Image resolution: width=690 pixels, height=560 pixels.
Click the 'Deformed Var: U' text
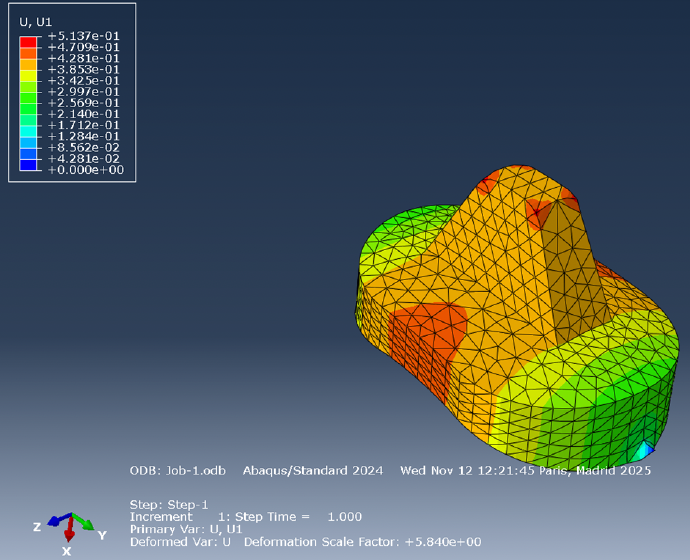point(180,542)
